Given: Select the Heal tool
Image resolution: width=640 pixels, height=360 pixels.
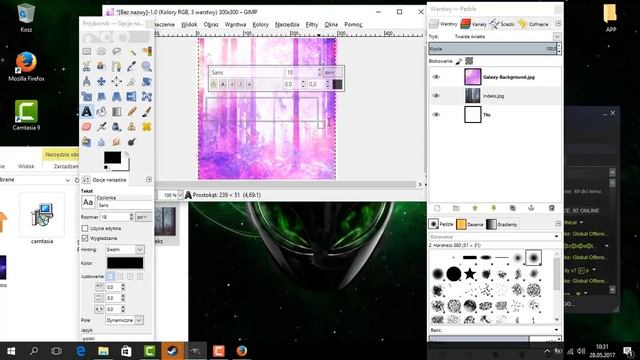Looking at the screenshot, I should click(x=147, y=127).
